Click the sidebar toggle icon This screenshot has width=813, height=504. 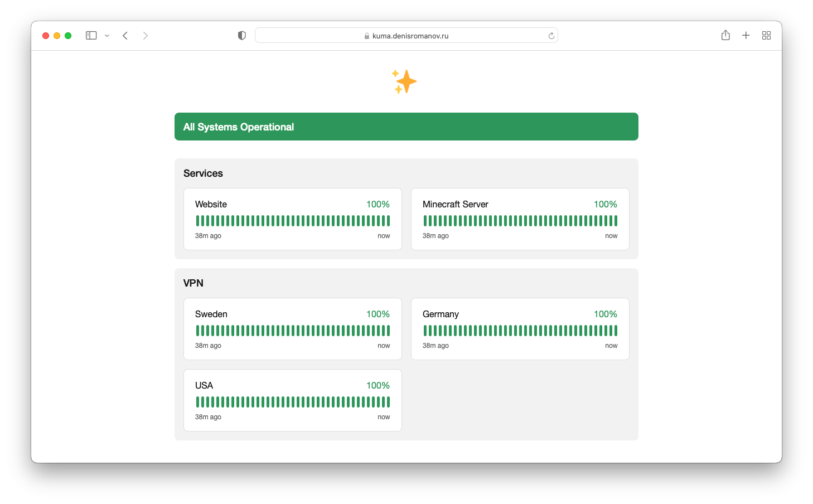click(x=91, y=36)
